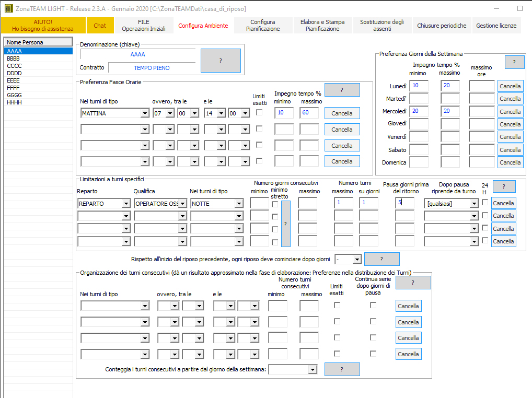Open start hour 07 dropdown
Screen dimensions: 532x398
tap(170, 113)
